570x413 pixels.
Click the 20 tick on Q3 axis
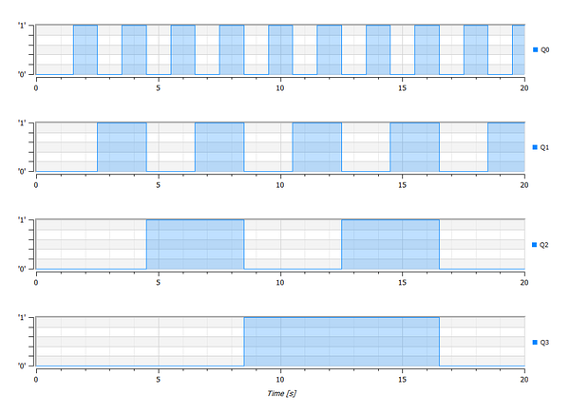pos(524,380)
